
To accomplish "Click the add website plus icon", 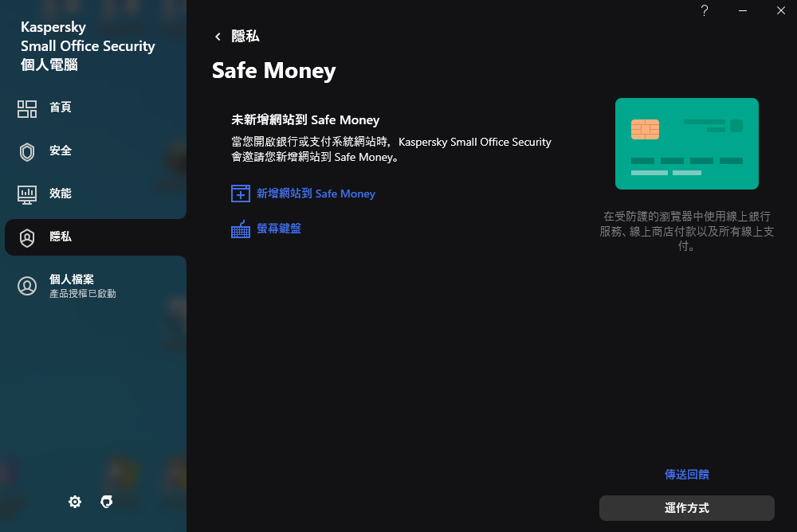I will (x=241, y=194).
